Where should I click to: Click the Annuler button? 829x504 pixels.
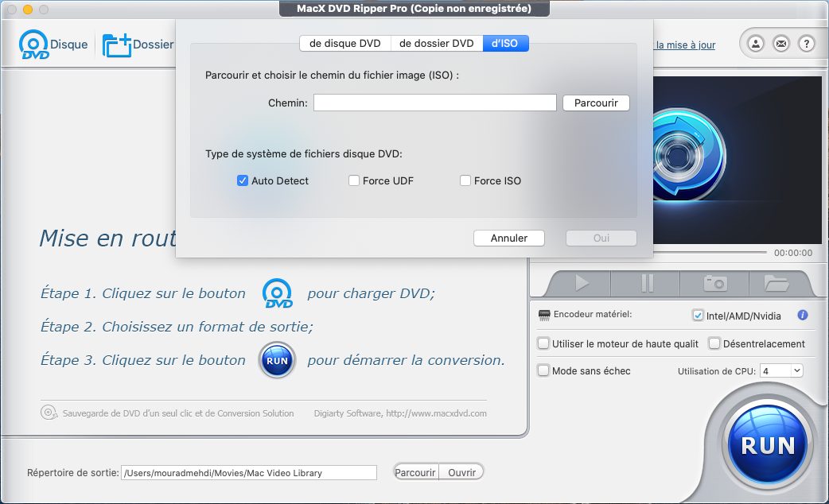pyautogui.click(x=508, y=238)
